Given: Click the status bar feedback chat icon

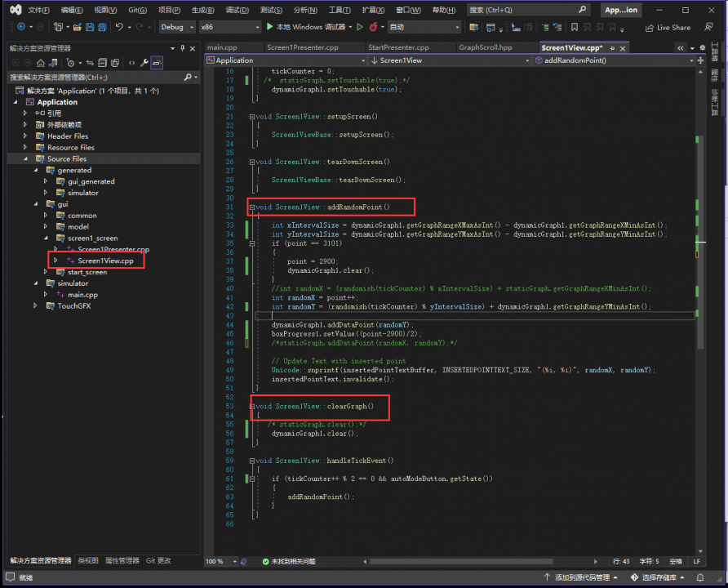Looking at the screenshot, I should click(11, 577).
